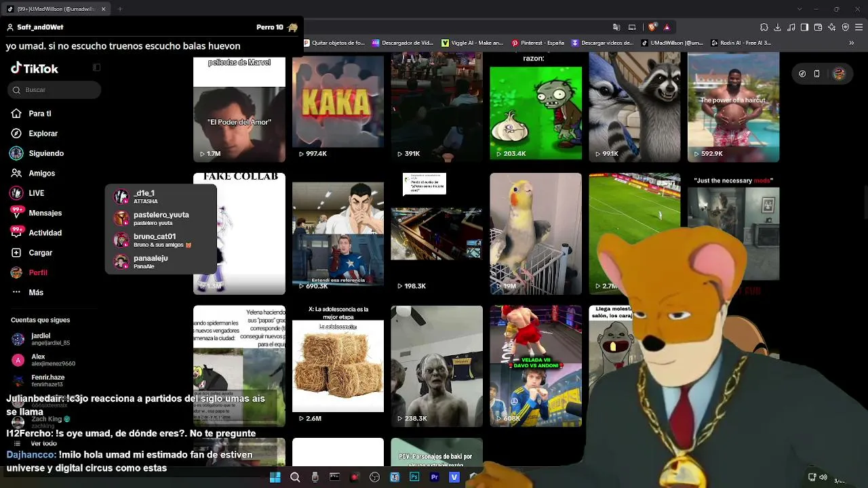
Task: Click the Perfil avatar icon
Action: 16,272
